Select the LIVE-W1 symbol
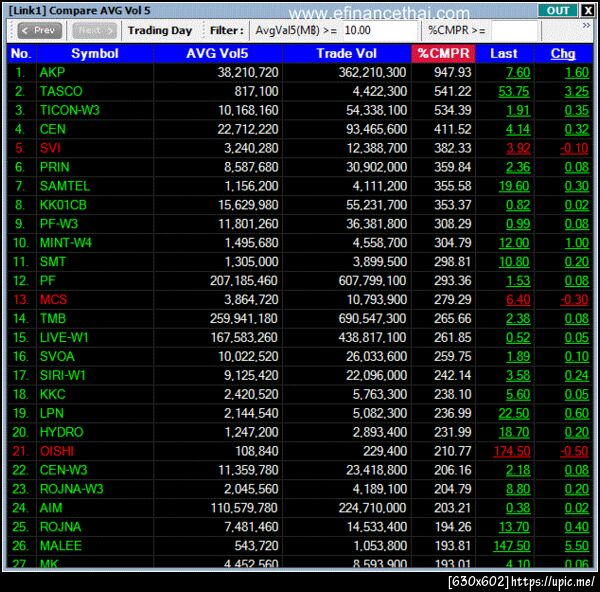Screen dimensions: 600x592 64,338
